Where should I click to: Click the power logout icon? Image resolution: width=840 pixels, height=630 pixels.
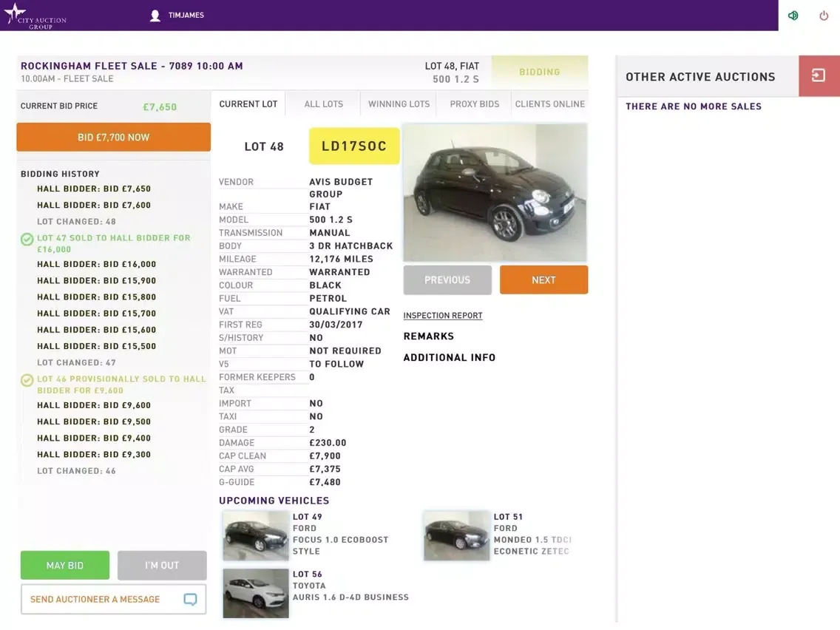(824, 16)
